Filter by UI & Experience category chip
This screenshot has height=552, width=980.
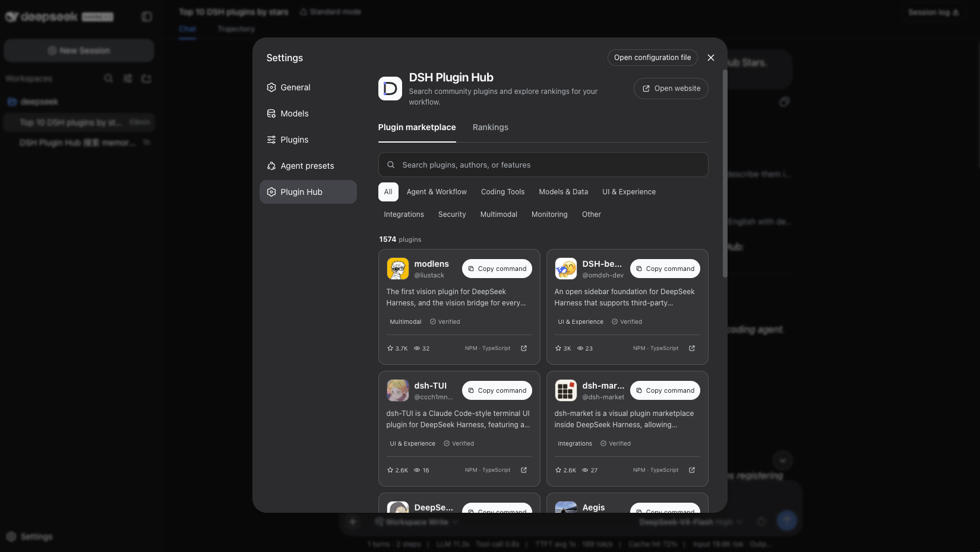[629, 192]
